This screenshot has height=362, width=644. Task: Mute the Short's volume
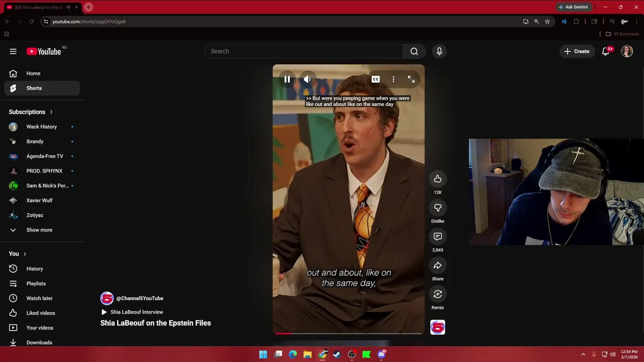(307, 79)
